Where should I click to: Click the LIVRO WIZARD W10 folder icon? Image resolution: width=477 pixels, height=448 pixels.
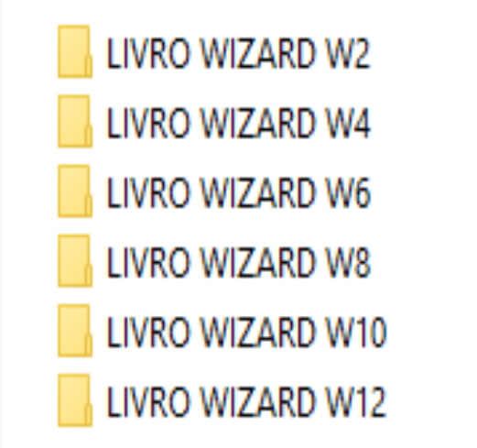75,331
